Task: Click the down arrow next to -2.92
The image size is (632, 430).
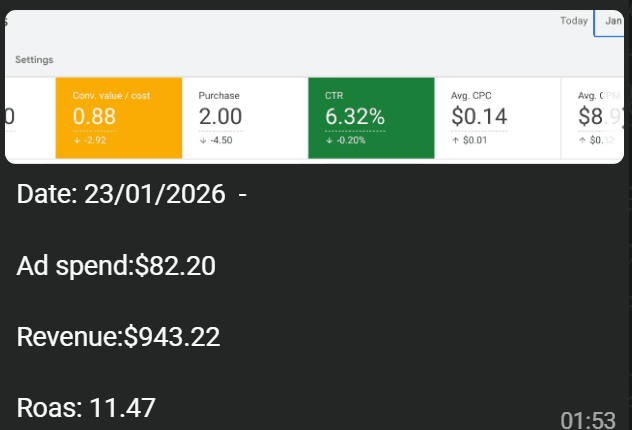Action: 77,140
